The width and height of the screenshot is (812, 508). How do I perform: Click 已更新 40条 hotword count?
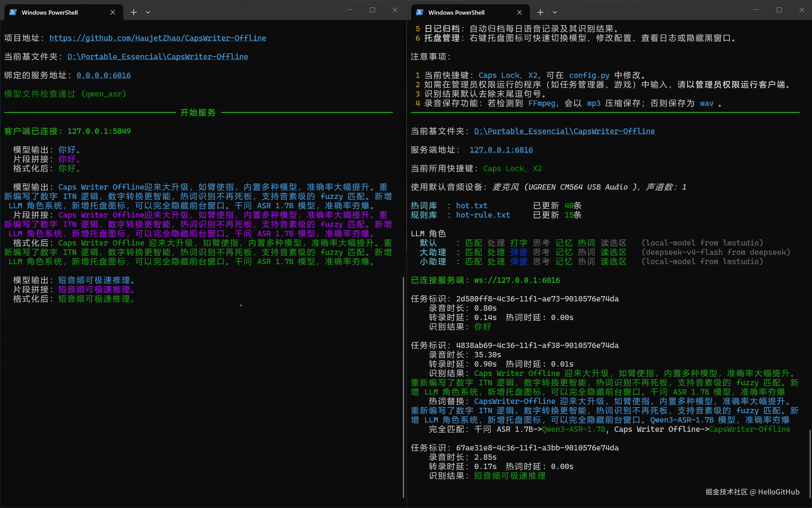point(557,206)
